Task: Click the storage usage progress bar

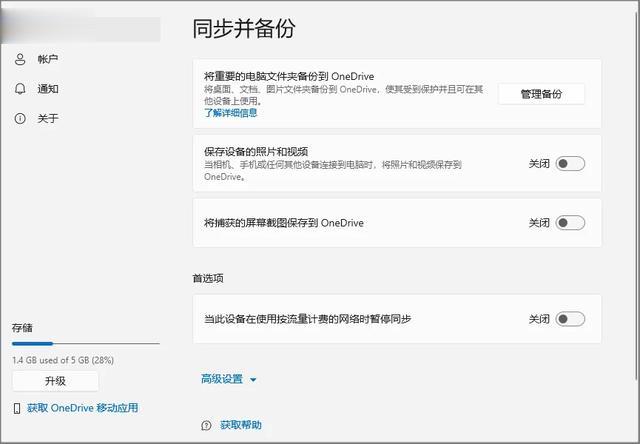Action: click(x=86, y=344)
